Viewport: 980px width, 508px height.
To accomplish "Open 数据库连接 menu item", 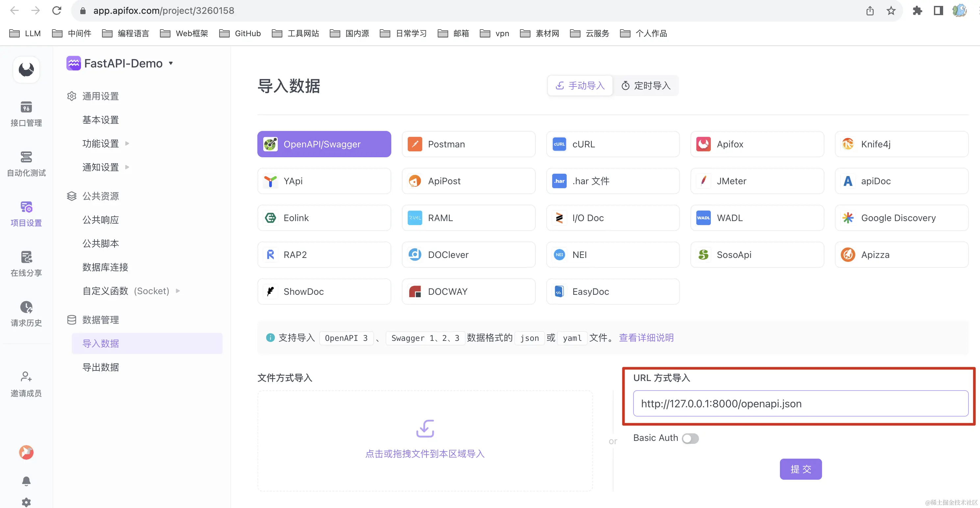I will click(x=105, y=267).
